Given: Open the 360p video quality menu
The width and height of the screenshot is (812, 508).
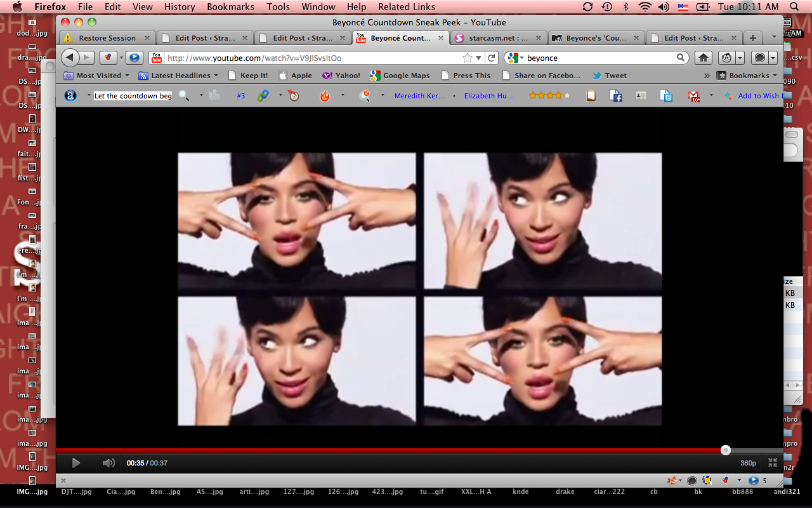Looking at the screenshot, I should (749, 463).
